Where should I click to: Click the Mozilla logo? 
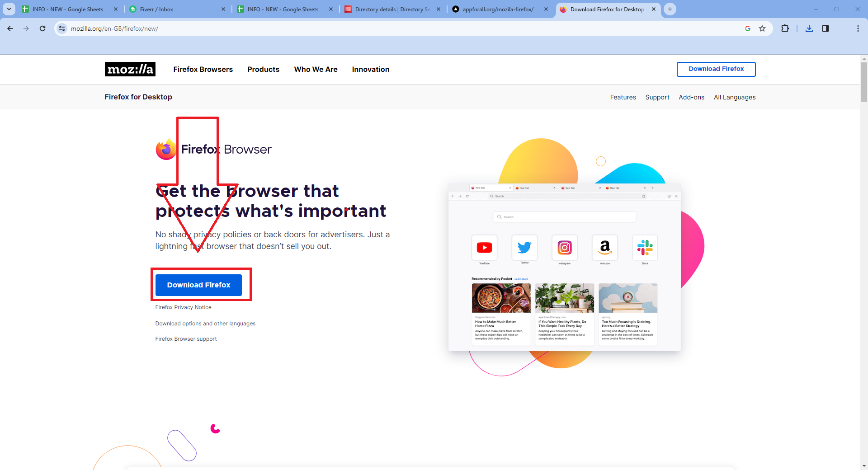[130, 69]
